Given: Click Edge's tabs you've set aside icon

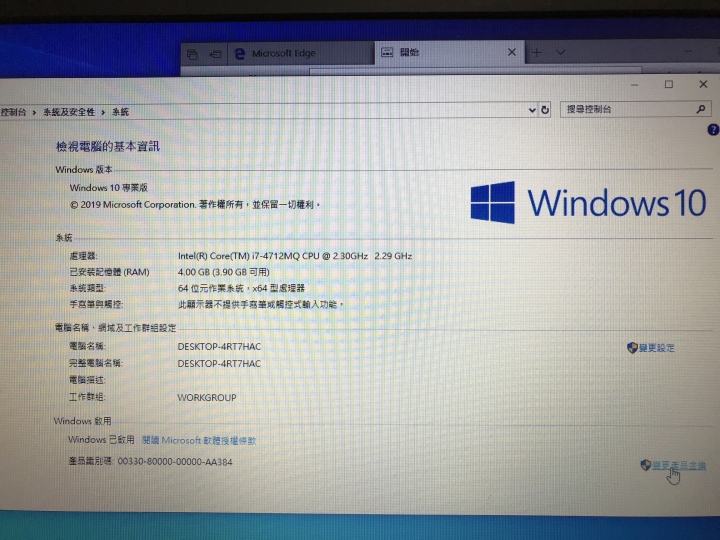Looking at the screenshot, I should coord(192,55).
